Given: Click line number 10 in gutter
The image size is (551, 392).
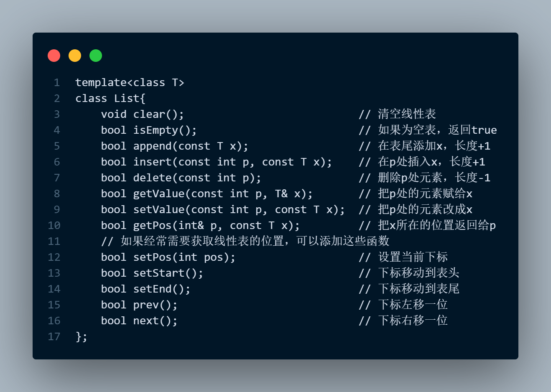Looking at the screenshot, I should click(54, 226).
